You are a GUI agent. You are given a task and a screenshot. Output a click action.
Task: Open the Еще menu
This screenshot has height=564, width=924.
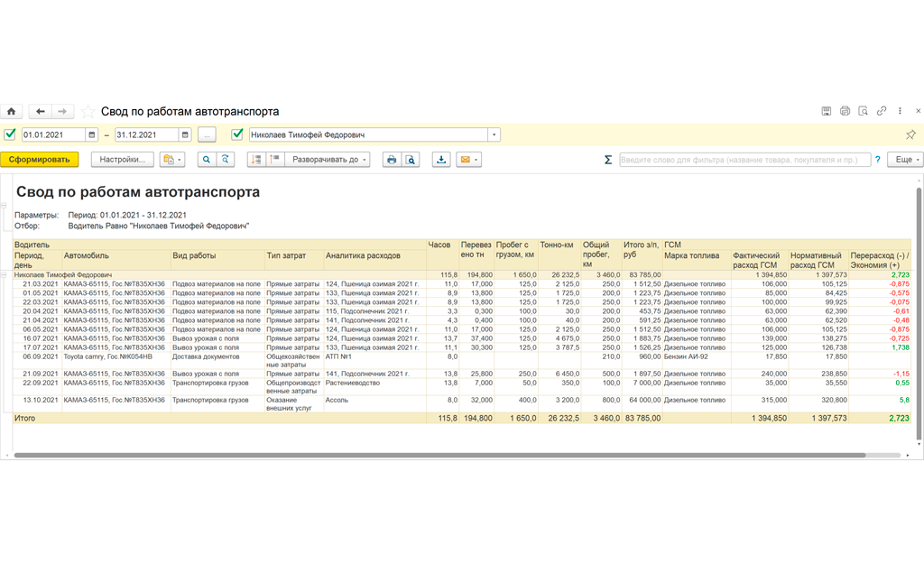(x=907, y=160)
